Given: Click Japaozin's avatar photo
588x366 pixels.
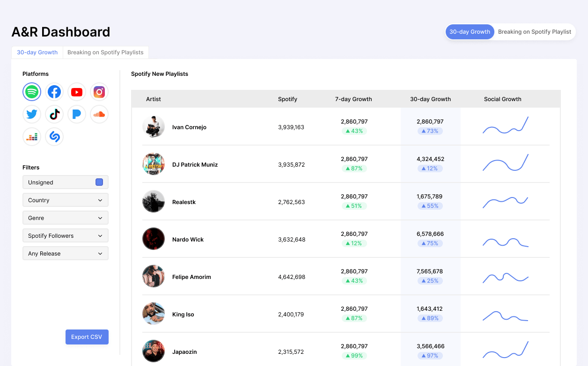Looking at the screenshot, I should [x=154, y=351].
